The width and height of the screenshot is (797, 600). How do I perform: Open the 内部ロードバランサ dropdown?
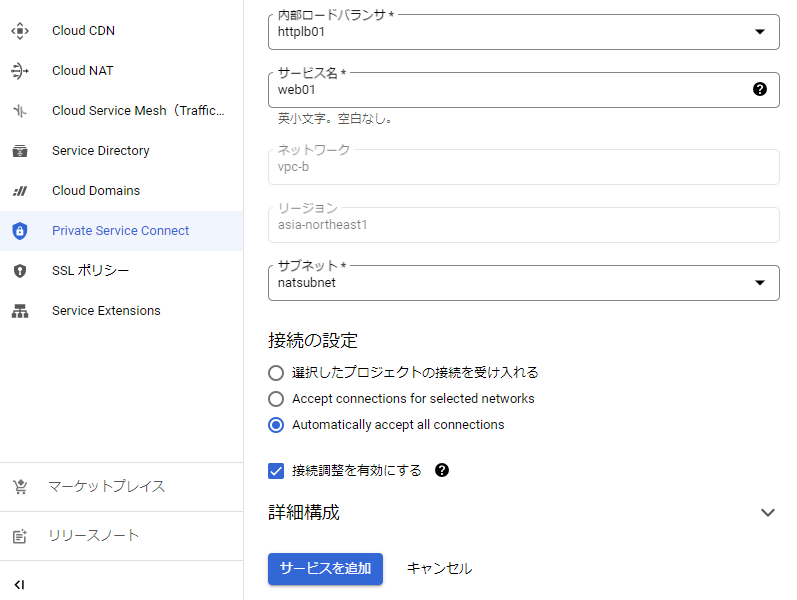point(758,32)
